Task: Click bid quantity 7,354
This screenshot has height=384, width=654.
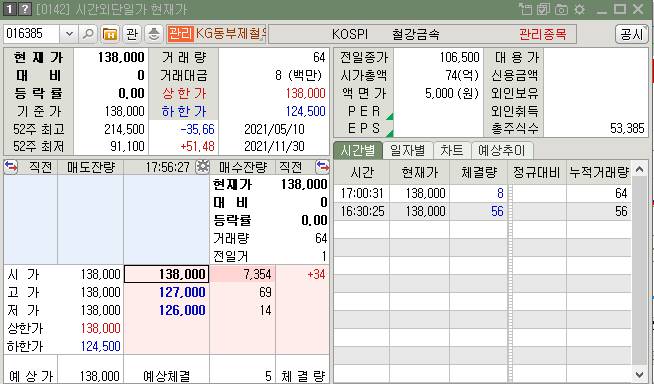Action: pos(257,274)
